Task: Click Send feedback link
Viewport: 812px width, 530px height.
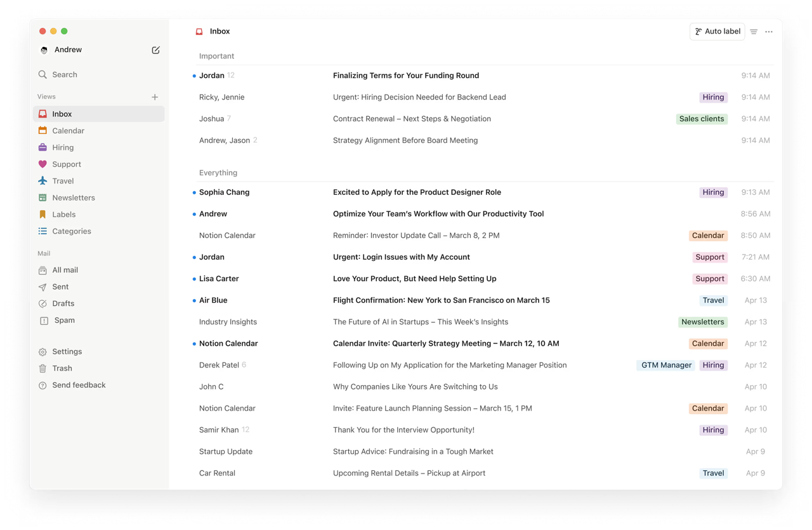Action: [x=79, y=385]
